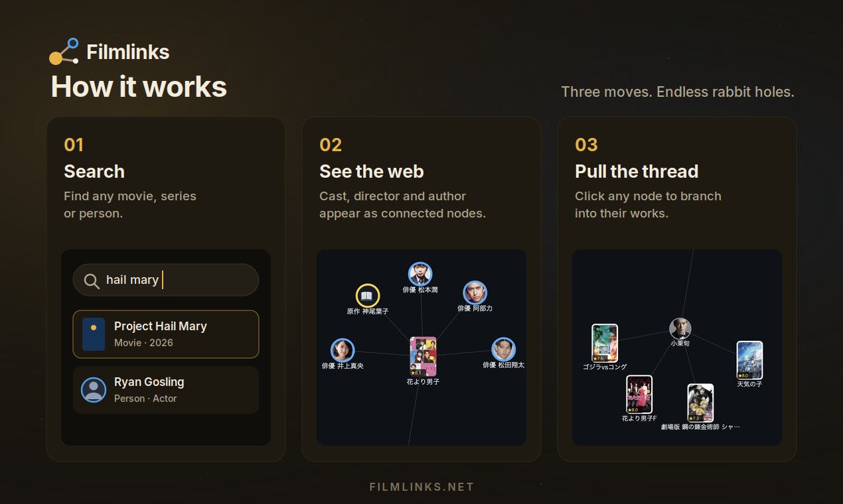This screenshot has height=504, width=843.
Task: Click the ★7.3 rating on 鋼の錬金術師 poster
Action: coord(694,418)
